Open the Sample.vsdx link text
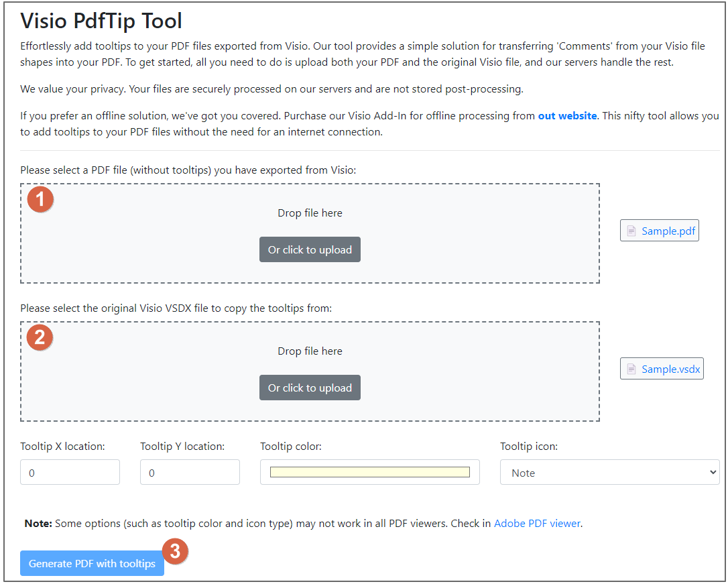Viewport: 728px width, 584px height. pyautogui.click(x=670, y=369)
